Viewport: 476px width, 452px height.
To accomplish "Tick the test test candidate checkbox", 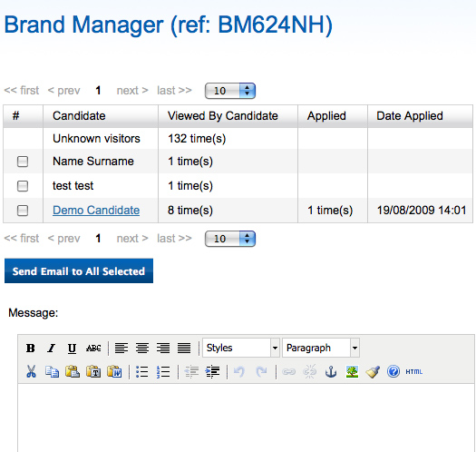I will 23,186.
